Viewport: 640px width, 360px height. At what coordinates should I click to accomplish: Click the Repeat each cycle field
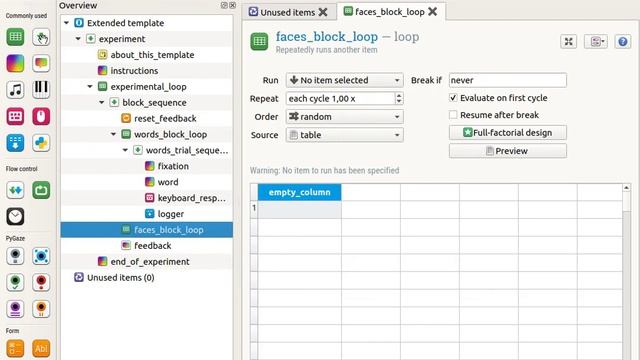pyautogui.click(x=341, y=98)
